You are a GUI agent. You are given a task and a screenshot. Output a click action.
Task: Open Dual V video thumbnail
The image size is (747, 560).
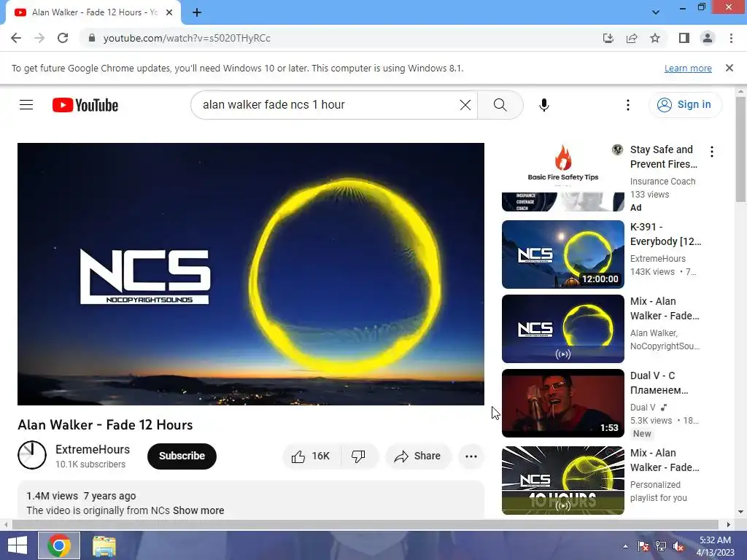[563, 402]
